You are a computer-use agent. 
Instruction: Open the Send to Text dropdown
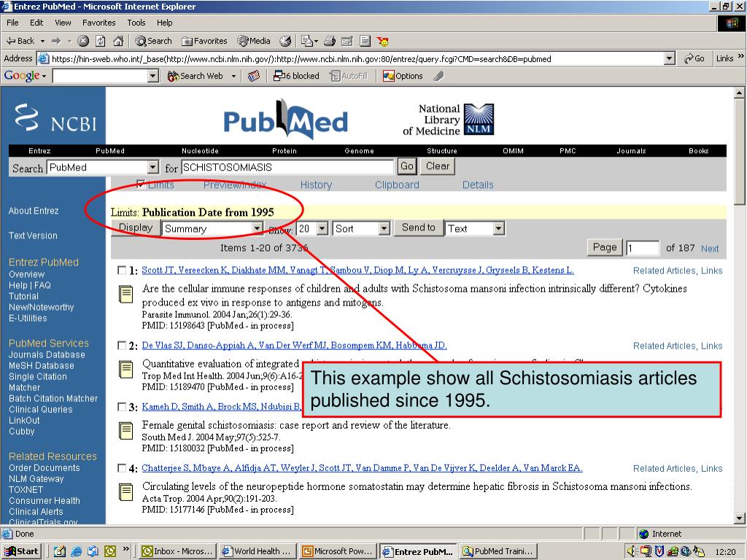click(498, 228)
